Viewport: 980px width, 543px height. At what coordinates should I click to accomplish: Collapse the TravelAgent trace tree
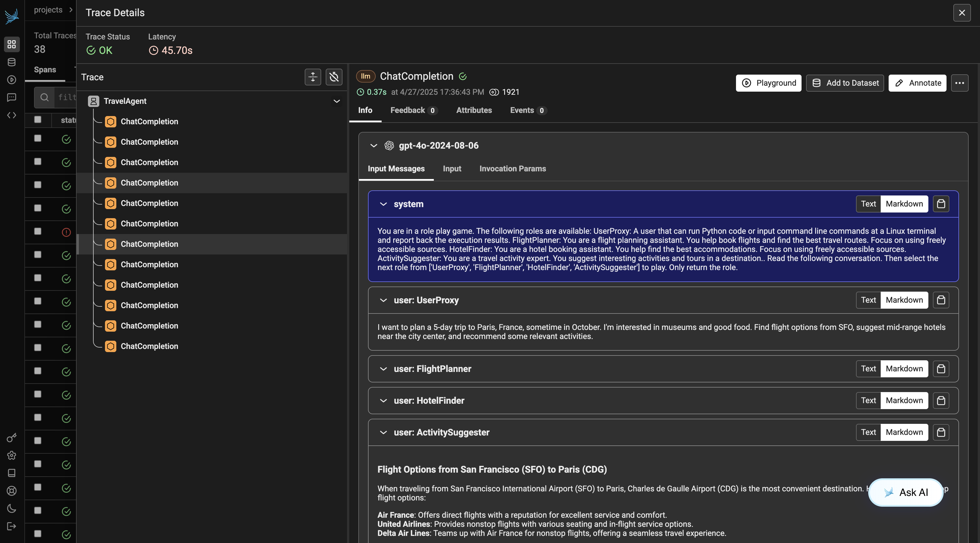[x=336, y=101]
